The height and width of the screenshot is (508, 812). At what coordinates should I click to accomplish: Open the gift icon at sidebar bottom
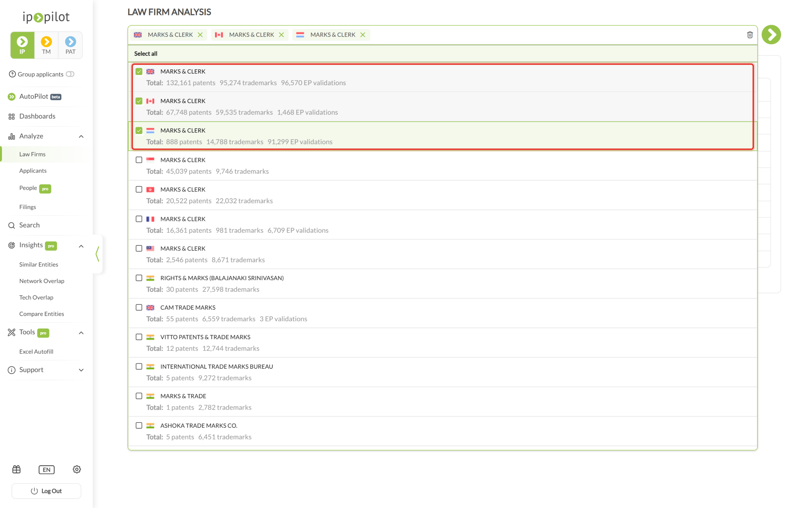click(16, 469)
